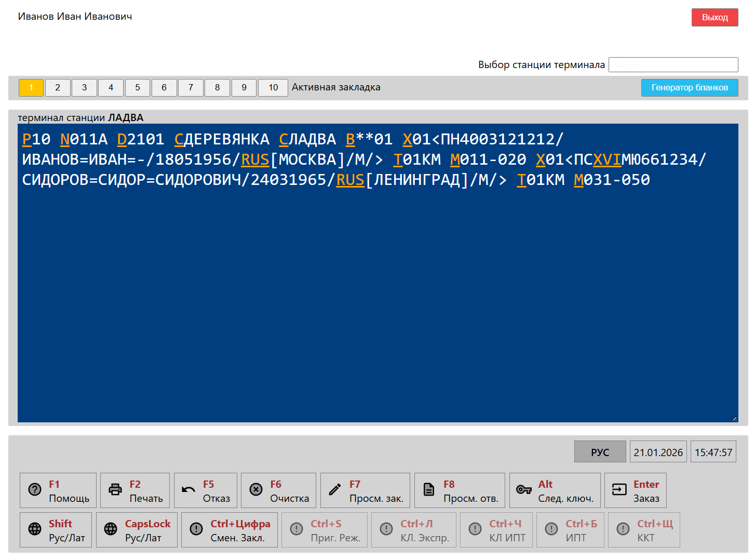Viewport: 755px width, 560px height.
Task: Click the terminal area resize handle
Action: 734,419
